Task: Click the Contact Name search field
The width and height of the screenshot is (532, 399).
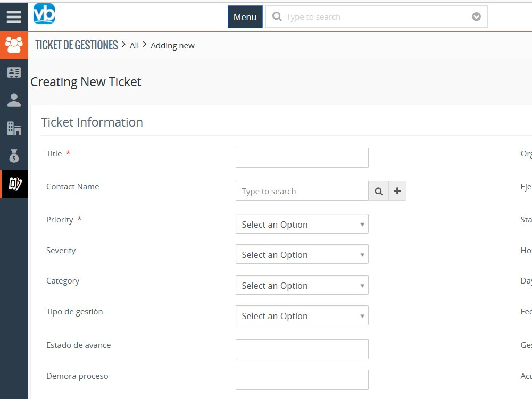Action: 302,191
